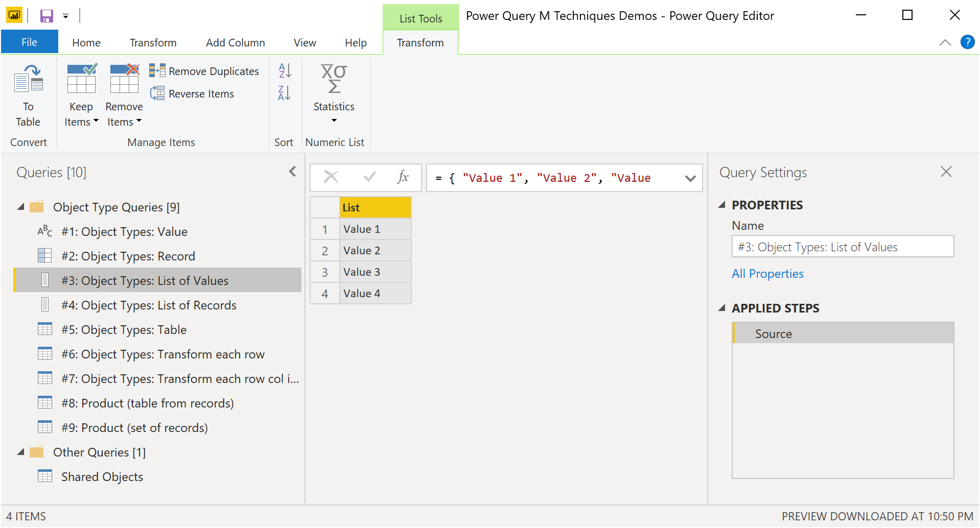
Task: Reverse Items in the list
Action: pyautogui.click(x=192, y=93)
